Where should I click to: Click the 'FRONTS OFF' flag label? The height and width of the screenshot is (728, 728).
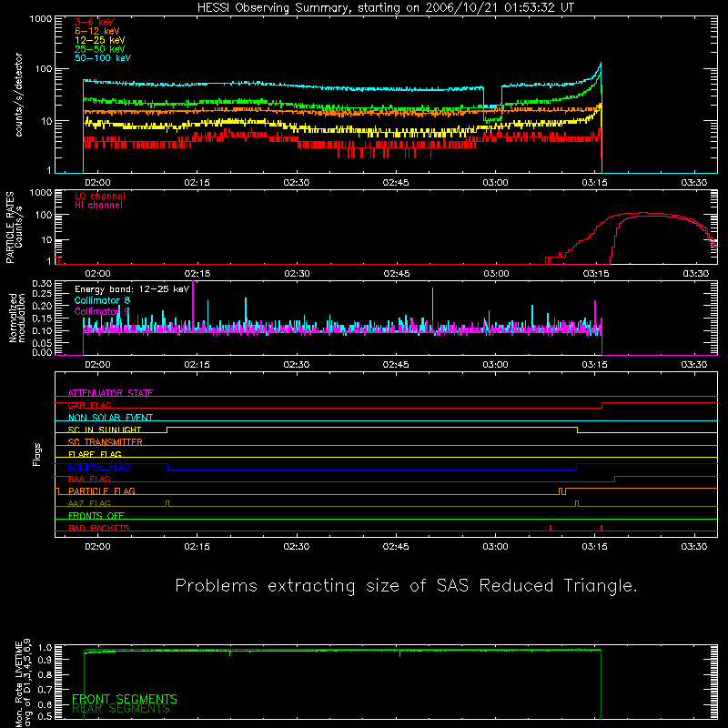pos(96,516)
